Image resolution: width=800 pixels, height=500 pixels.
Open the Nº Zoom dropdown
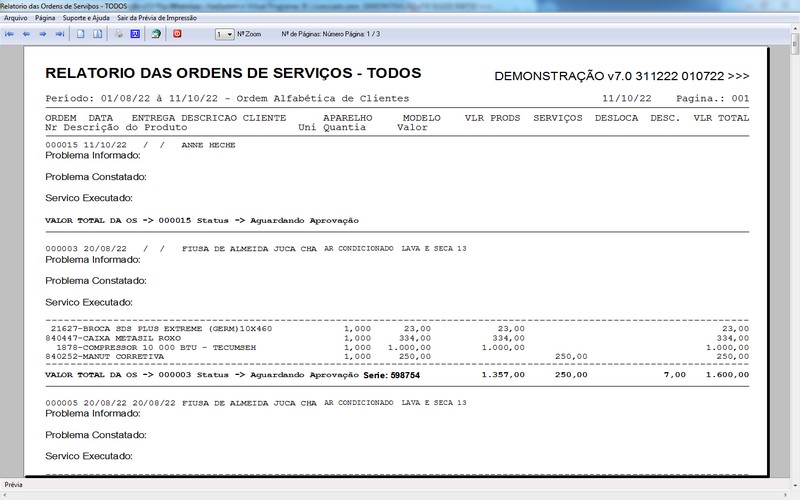pos(224,34)
